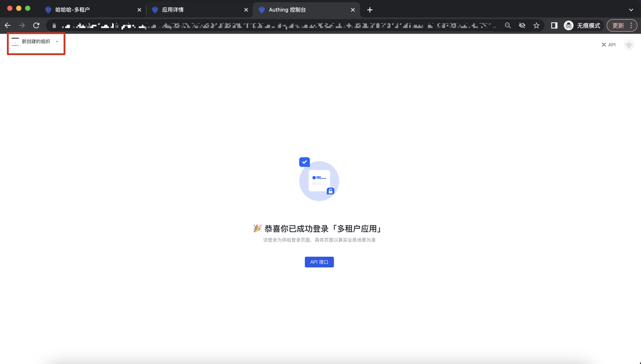Expand the tab search chevron
The height and width of the screenshot is (364, 641).
pyautogui.click(x=631, y=10)
